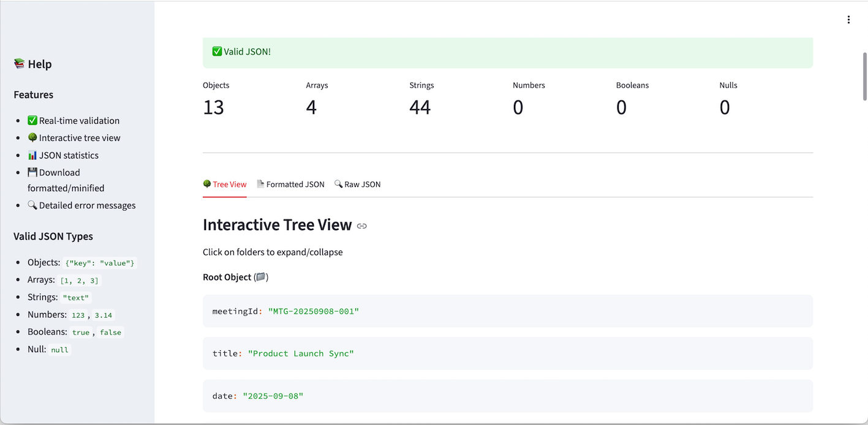Click the link anchor icon beside Interactive Tree View
The width and height of the screenshot is (868, 425).
pos(361,226)
